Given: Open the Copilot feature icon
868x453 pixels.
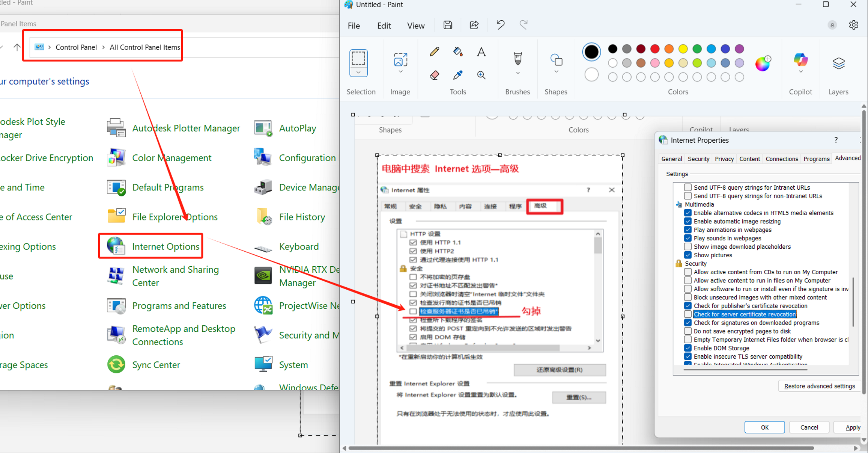Looking at the screenshot, I should [x=800, y=60].
